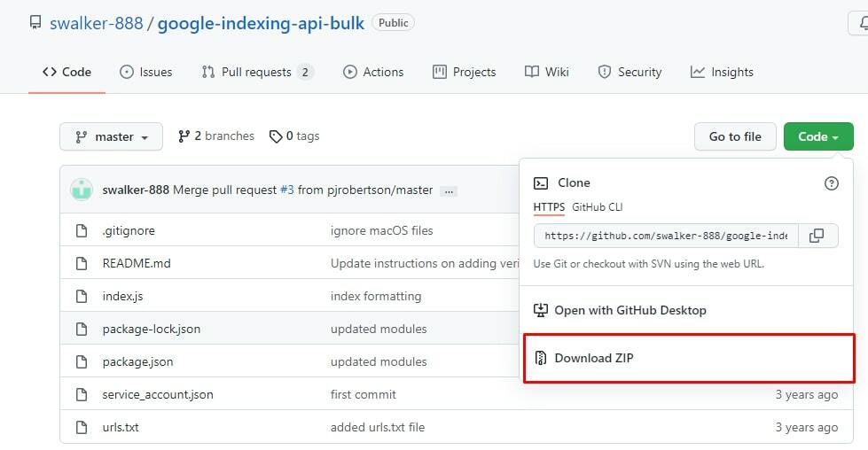
Task: Open pull request #3 link
Action: pos(286,190)
